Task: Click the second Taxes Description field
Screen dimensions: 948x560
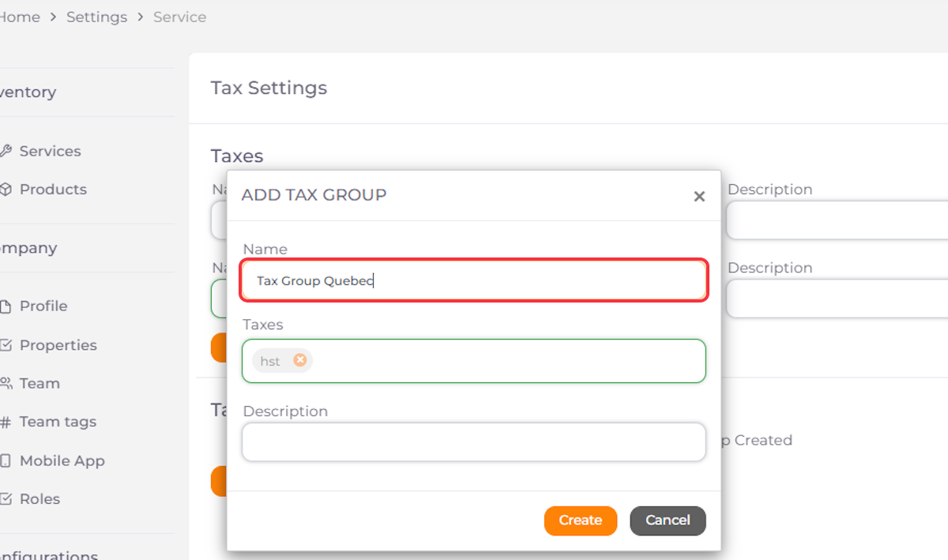Action: click(837, 299)
